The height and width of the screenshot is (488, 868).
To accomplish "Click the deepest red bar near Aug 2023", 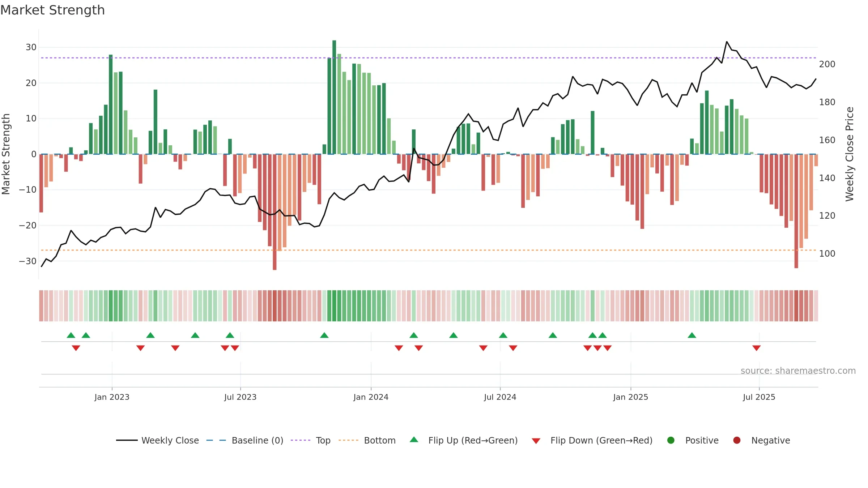I will pyautogui.click(x=275, y=212).
